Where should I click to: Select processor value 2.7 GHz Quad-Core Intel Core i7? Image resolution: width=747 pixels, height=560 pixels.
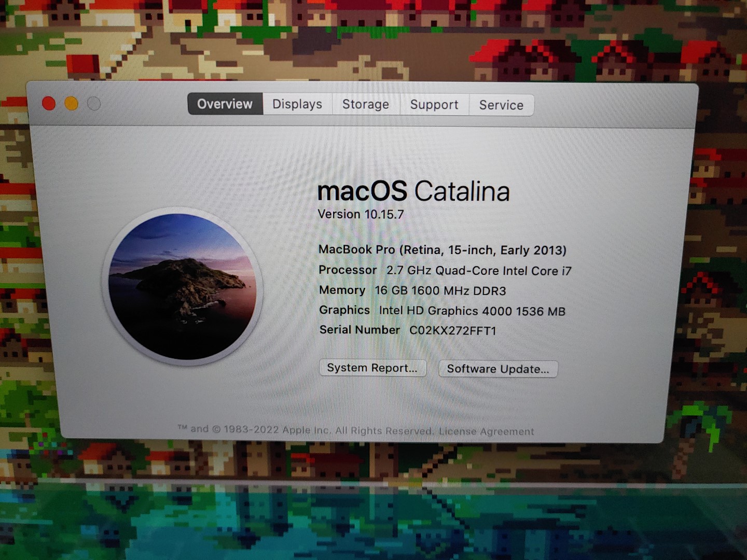coord(479,271)
